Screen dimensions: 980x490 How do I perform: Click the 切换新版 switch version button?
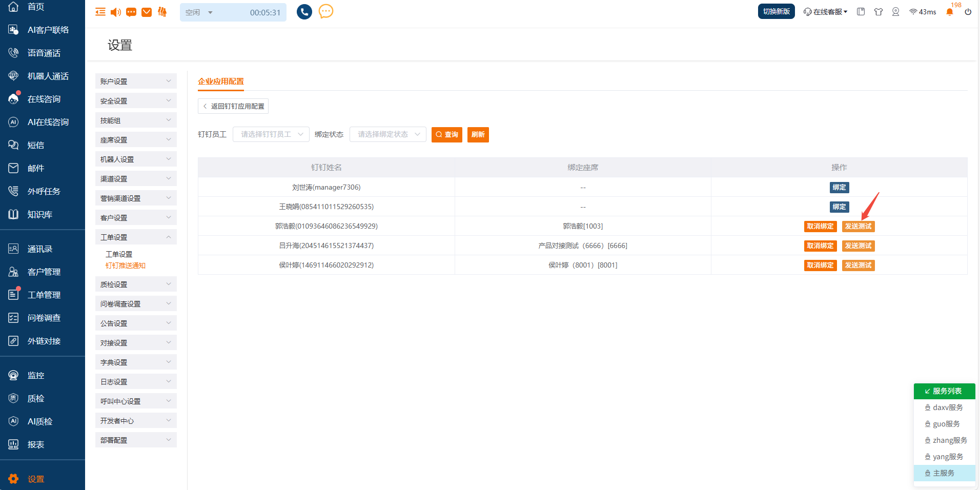777,11
